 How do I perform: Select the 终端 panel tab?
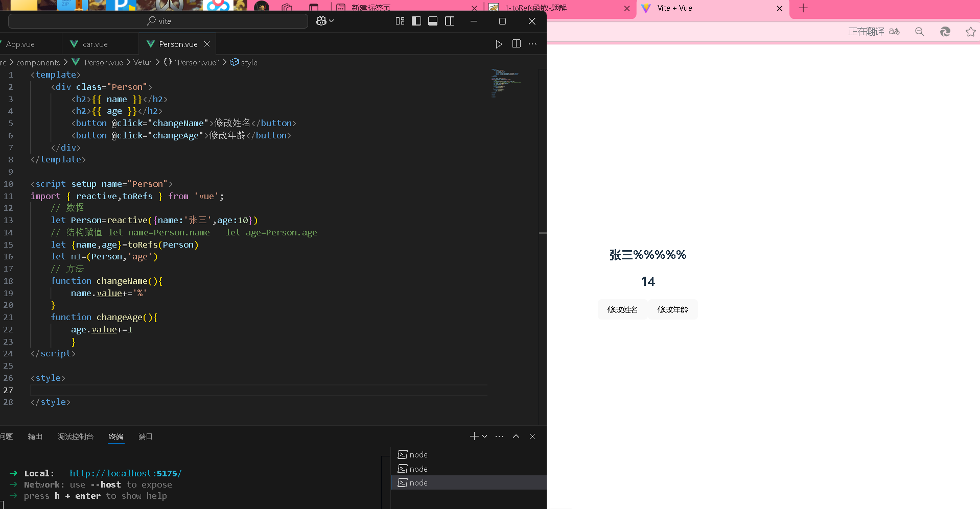[116, 437]
